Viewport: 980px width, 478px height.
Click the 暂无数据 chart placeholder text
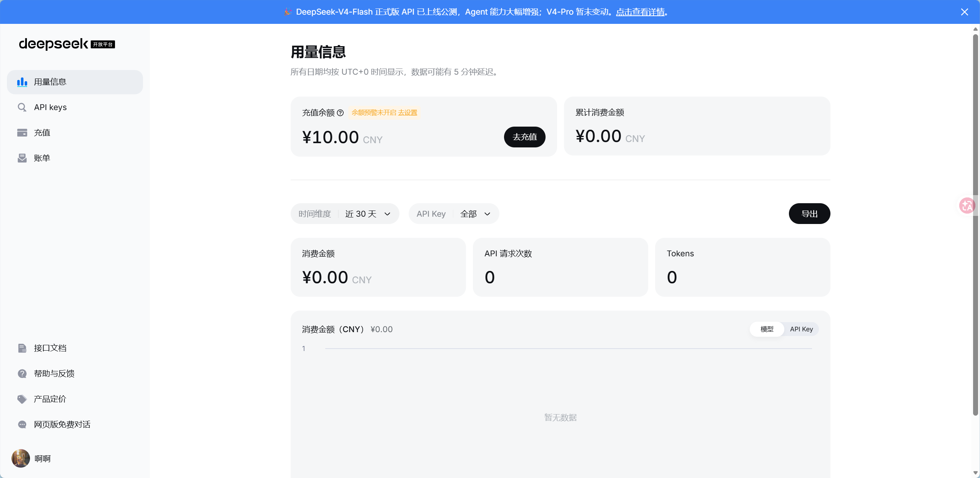click(561, 418)
